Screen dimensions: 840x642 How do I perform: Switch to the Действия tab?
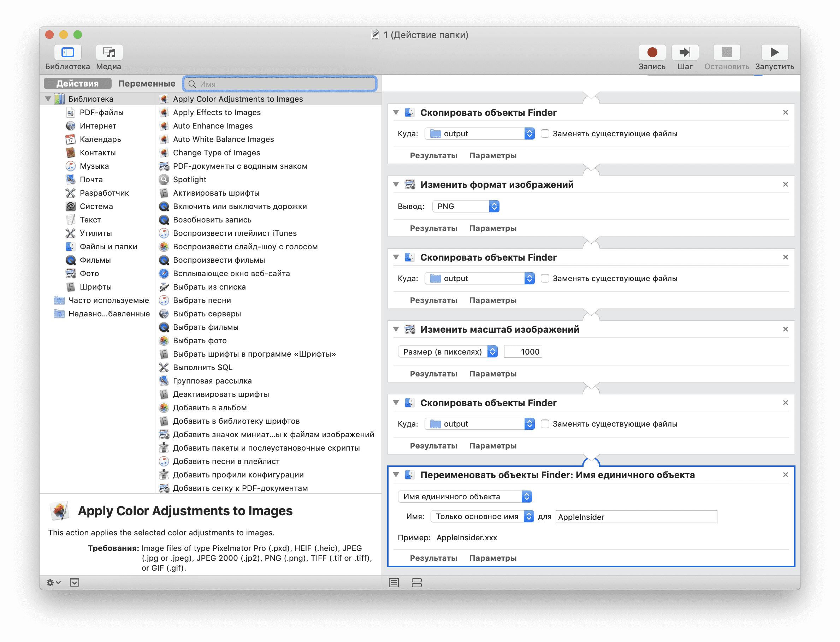[78, 83]
